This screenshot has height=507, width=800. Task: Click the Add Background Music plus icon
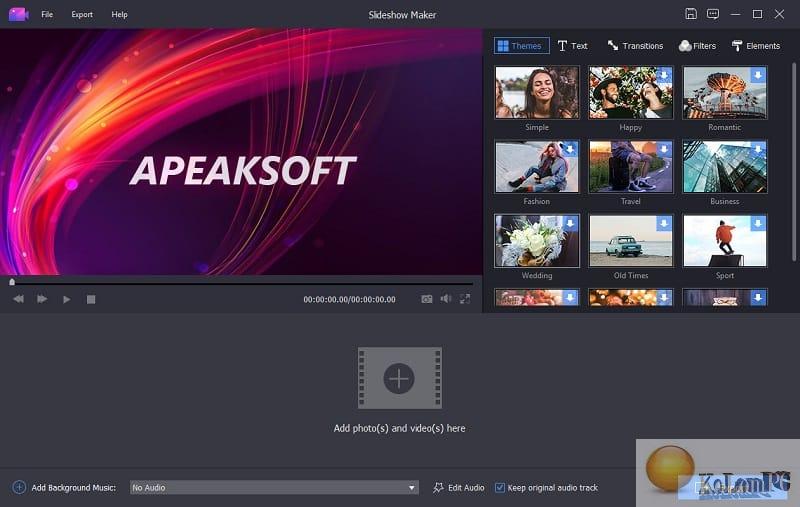19,487
